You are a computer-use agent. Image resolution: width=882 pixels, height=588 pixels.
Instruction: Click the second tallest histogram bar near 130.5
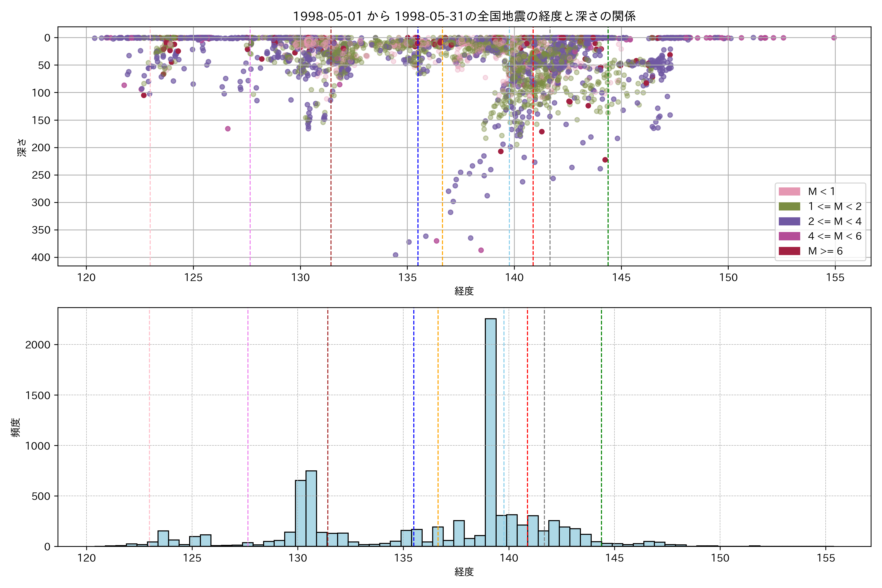[x=311, y=508]
